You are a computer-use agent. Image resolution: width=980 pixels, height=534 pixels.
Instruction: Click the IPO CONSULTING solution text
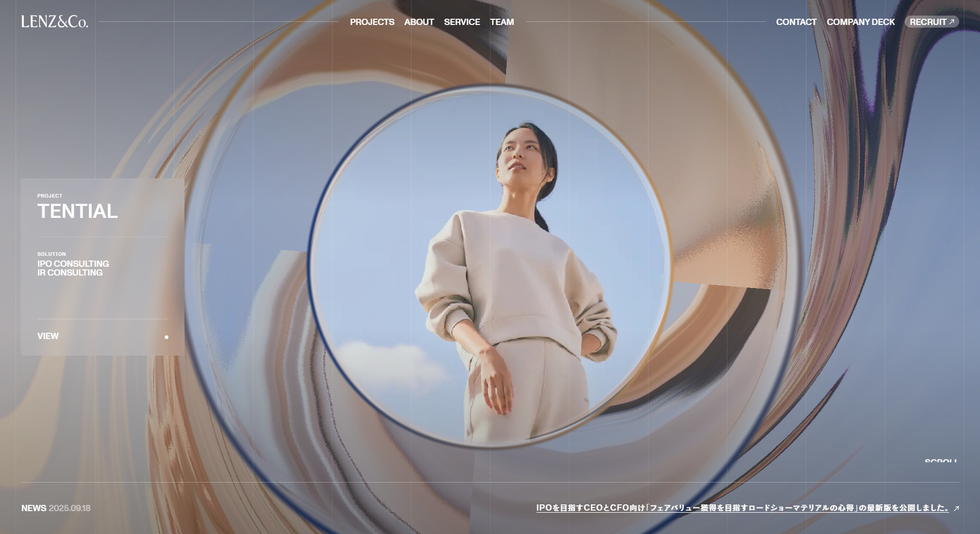point(73,264)
